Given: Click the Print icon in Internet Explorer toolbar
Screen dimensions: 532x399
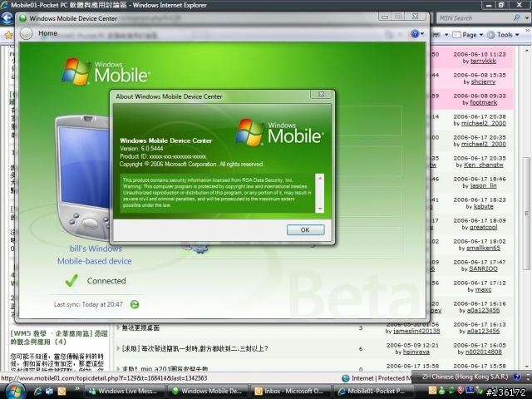Looking at the screenshot, I should point(436,35).
